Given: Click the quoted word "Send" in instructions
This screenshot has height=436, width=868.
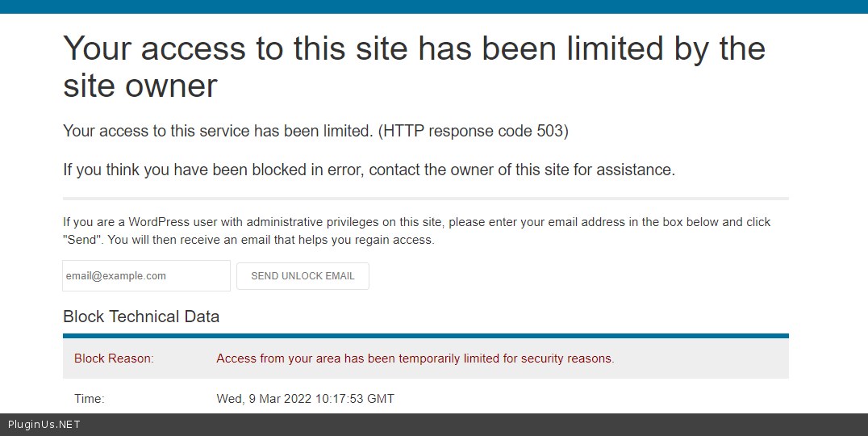Looking at the screenshot, I should pyautogui.click(x=81, y=240).
